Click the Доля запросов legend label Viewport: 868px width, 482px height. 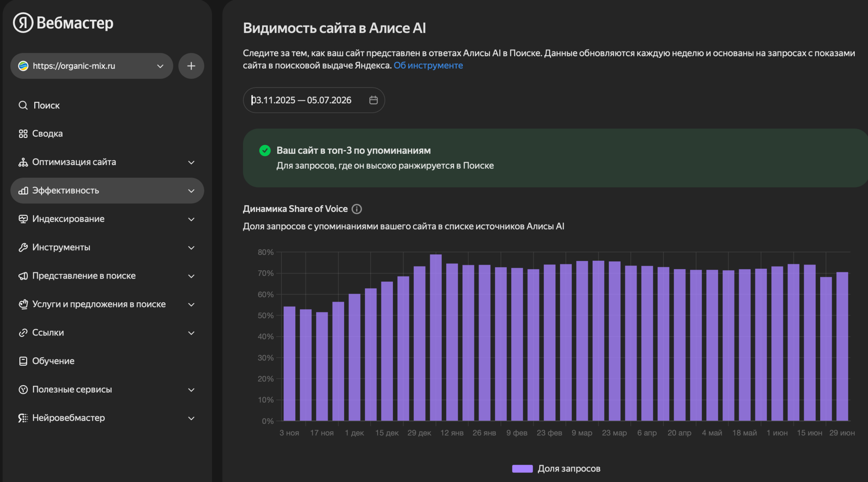point(569,469)
